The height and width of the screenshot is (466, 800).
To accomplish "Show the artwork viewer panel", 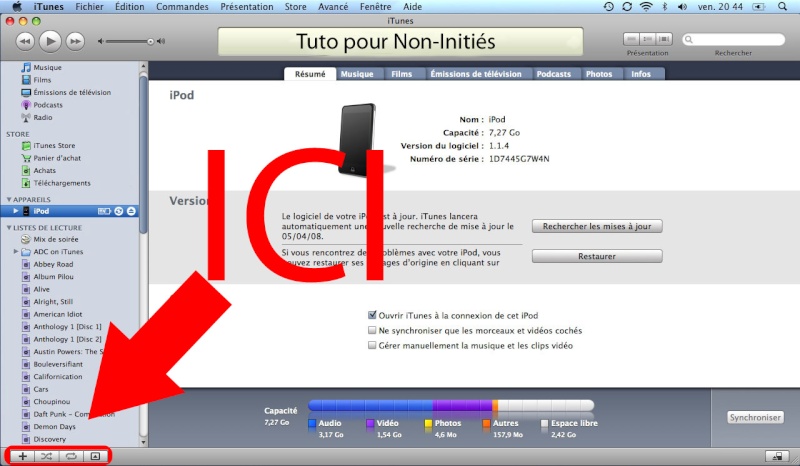I will (95, 456).
